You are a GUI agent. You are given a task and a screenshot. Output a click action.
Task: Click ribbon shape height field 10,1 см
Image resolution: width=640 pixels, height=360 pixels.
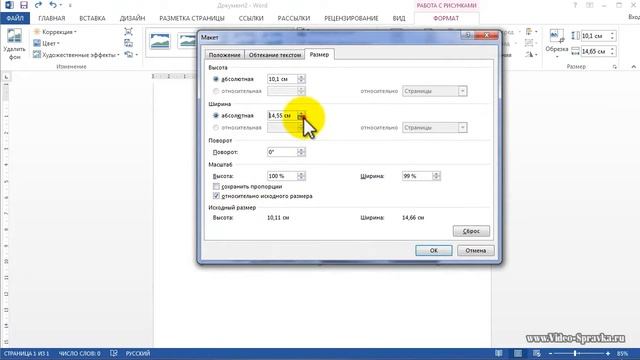click(595, 36)
